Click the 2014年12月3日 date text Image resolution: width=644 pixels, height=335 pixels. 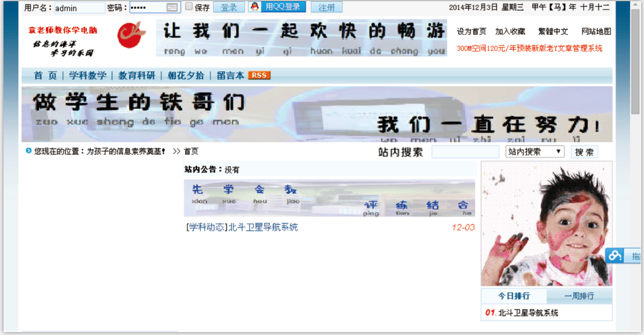tap(473, 7)
